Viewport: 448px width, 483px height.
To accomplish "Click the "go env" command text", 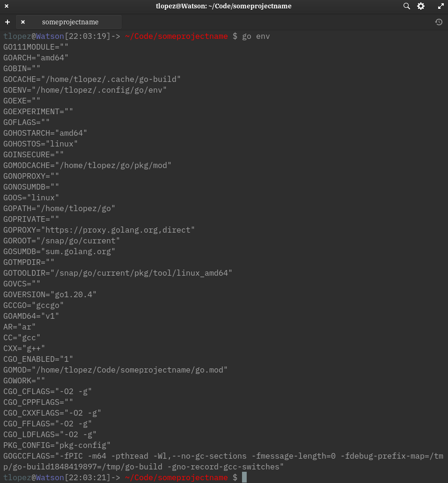I will point(256,36).
